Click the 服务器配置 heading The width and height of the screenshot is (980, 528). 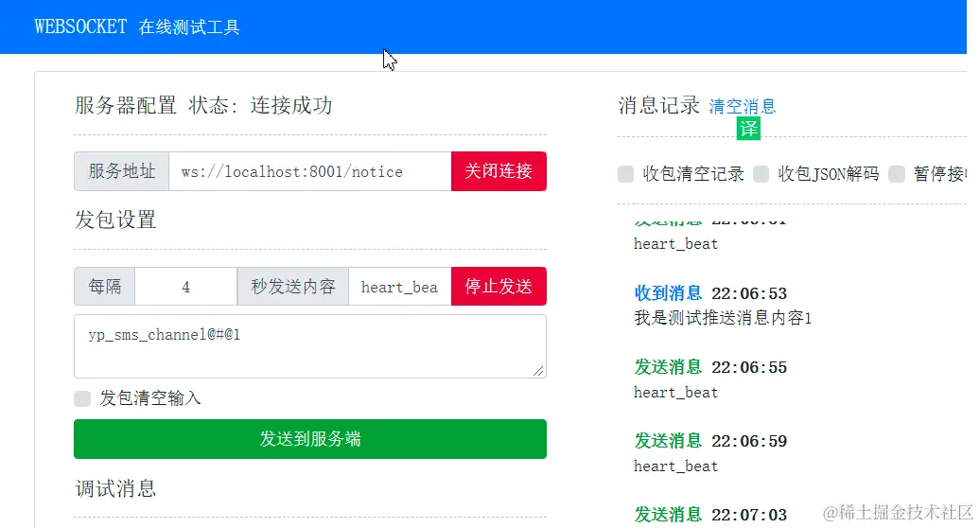(126, 105)
